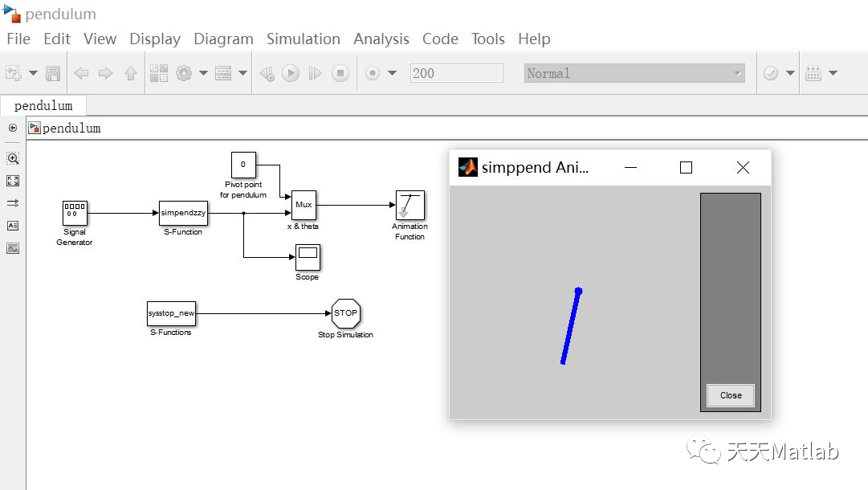This screenshot has width=868, height=490.
Task: Click the 'x & theta' label
Action: pyautogui.click(x=303, y=226)
